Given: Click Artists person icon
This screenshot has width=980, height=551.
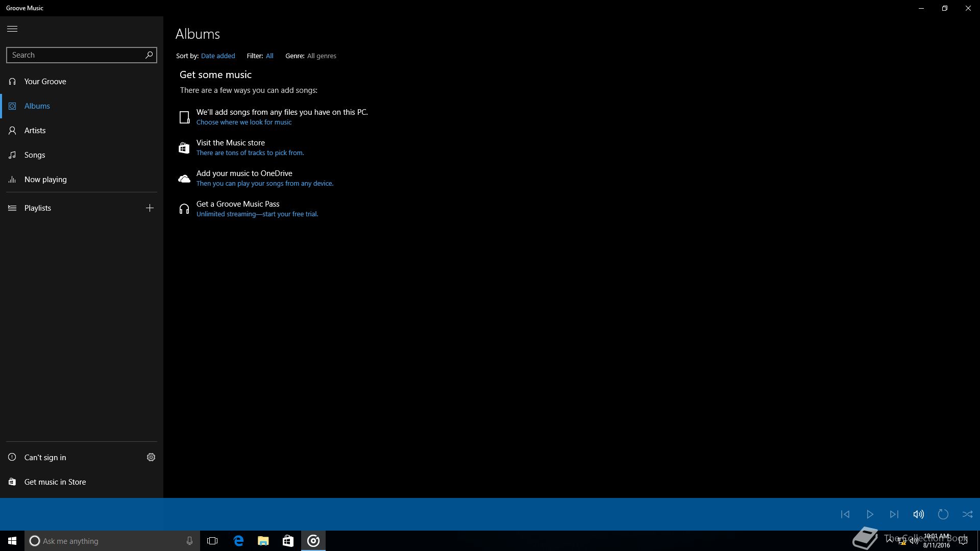Looking at the screenshot, I should click(12, 131).
